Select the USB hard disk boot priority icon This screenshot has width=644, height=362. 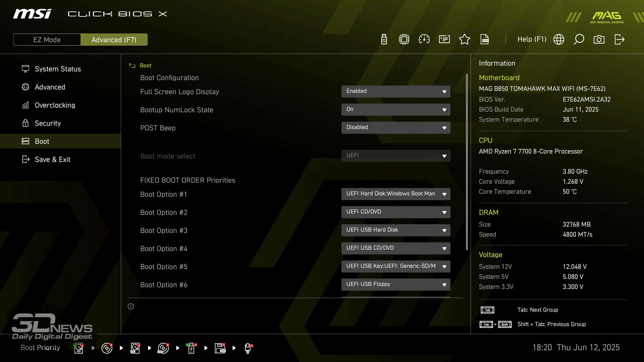135,348
